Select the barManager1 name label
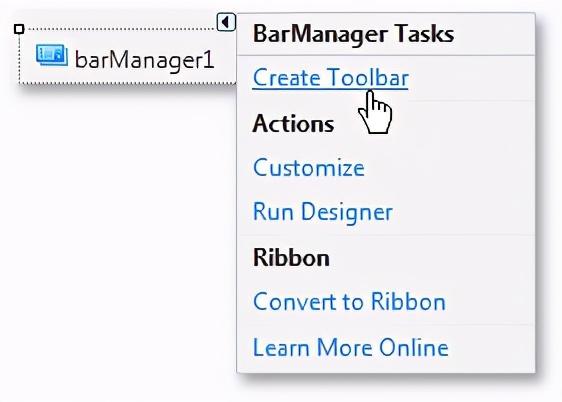Screen dimensions: 562x402 pyautogui.click(x=144, y=60)
